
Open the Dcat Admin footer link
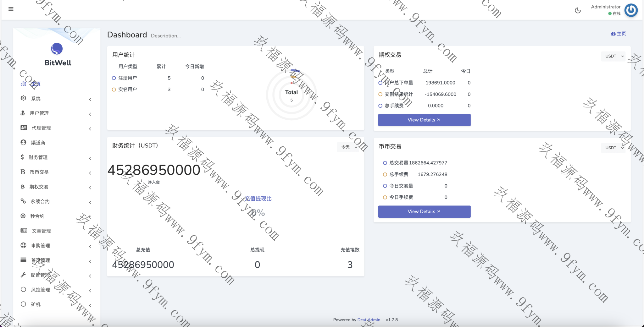(x=369, y=320)
